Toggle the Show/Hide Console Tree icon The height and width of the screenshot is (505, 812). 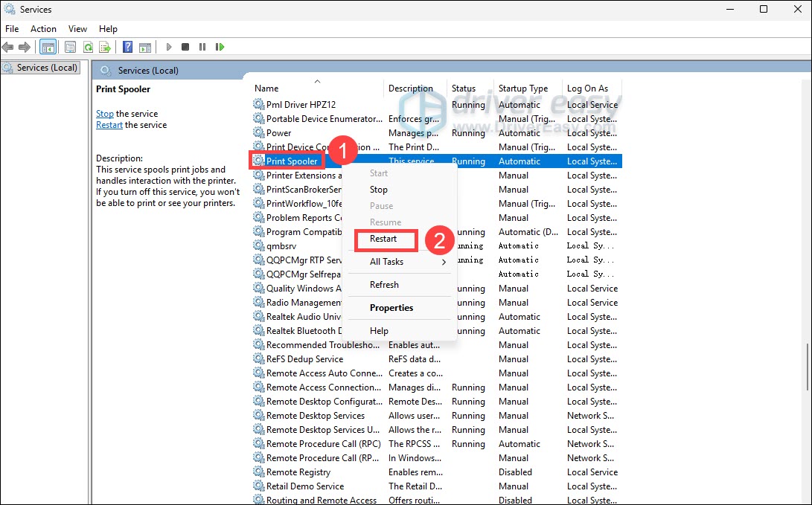coord(48,47)
